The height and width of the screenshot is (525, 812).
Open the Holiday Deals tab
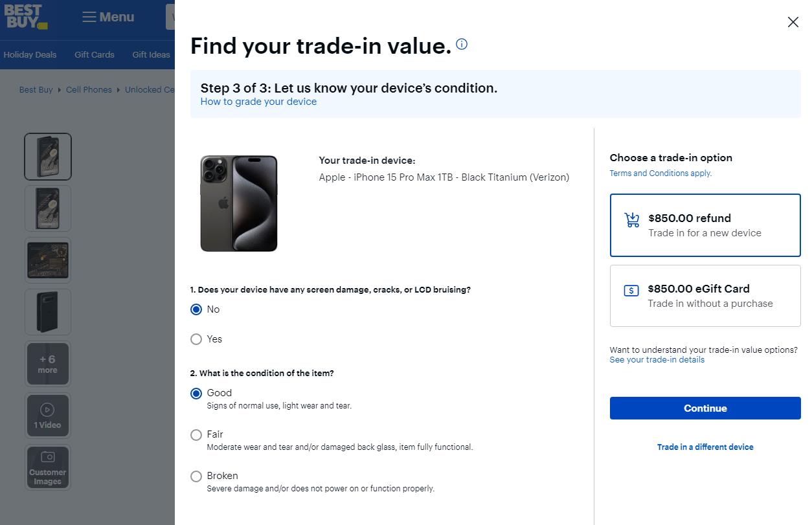30,55
